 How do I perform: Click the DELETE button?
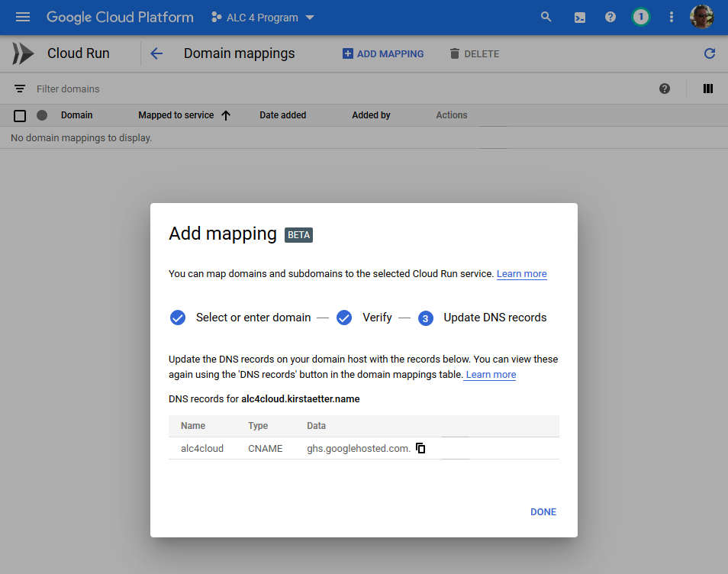[x=474, y=54]
